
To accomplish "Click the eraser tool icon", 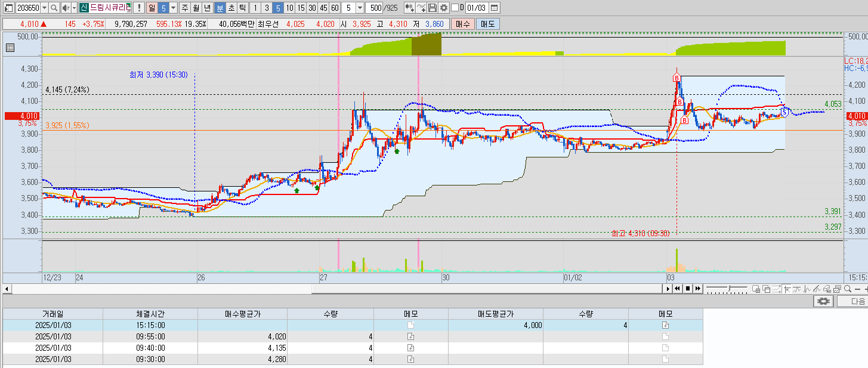I will pos(827,289).
